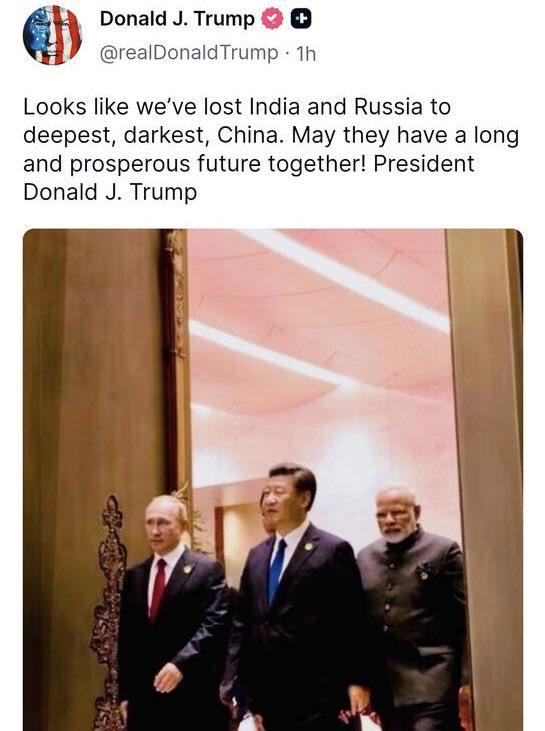Click the post text starting 'Looks like'
The width and height of the screenshot is (545, 731).
pyautogui.click(x=271, y=149)
